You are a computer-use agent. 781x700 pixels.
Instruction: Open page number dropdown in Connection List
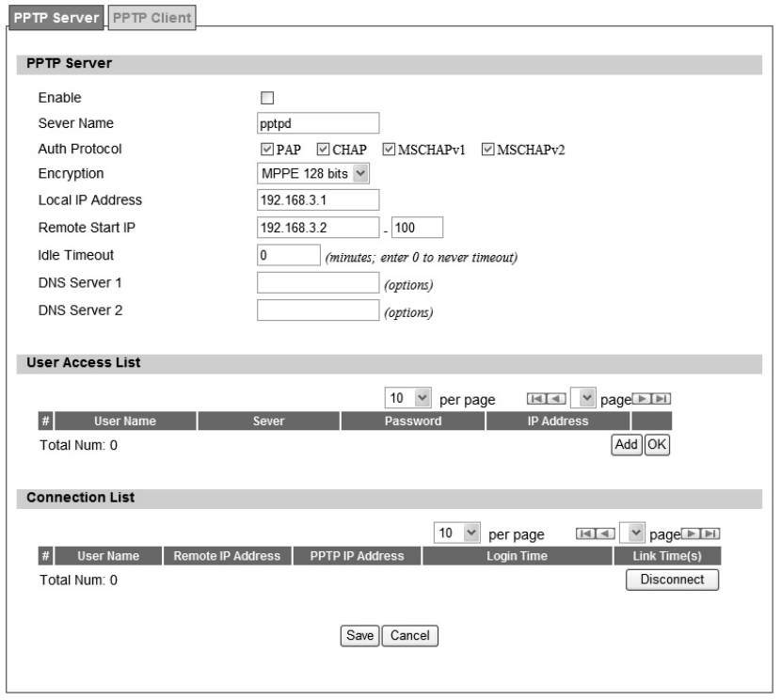[x=632, y=533]
